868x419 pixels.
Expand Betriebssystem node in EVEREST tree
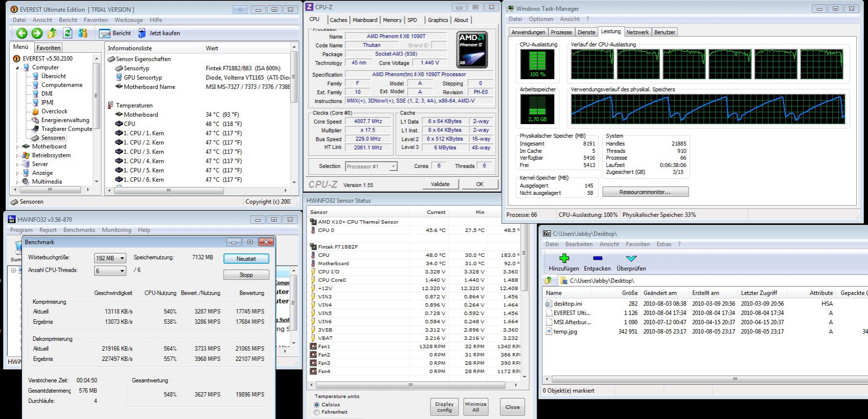tap(18, 155)
